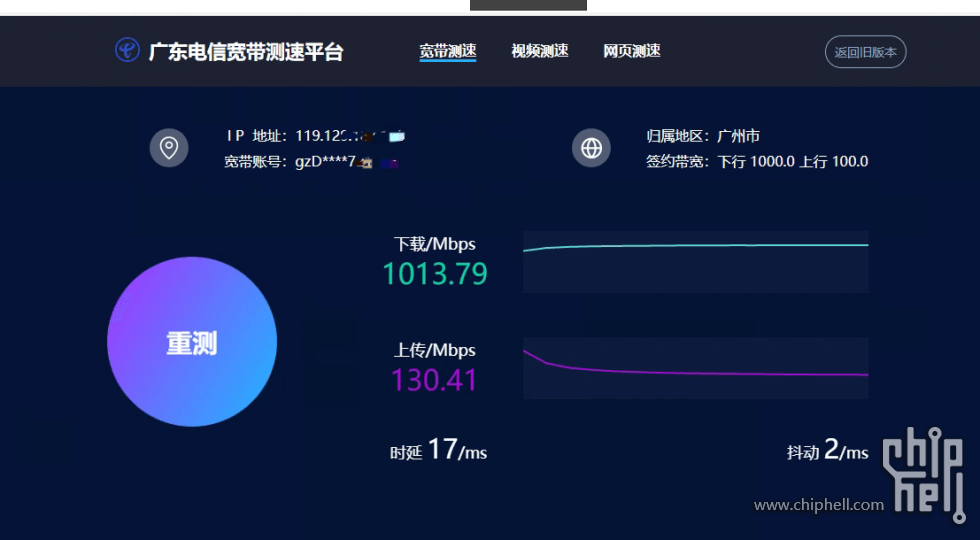Click the 下载/Mbps label
Viewport: 980px width, 540px height.
(x=435, y=244)
